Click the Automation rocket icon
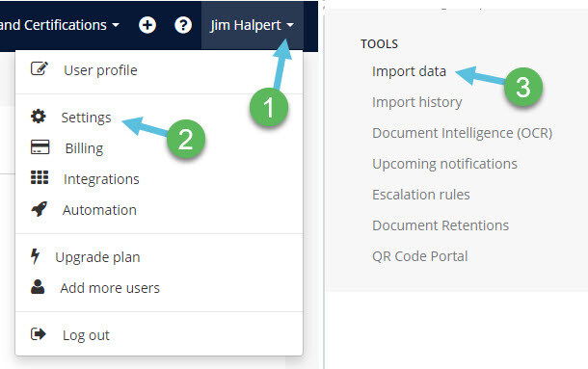588x369 pixels. pyautogui.click(x=39, y=209)
